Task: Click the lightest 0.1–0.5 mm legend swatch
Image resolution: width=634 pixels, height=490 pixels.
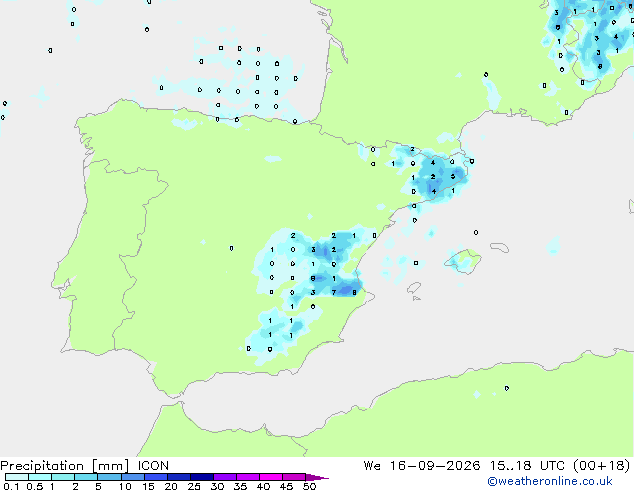Action: (x=17, y=477)
